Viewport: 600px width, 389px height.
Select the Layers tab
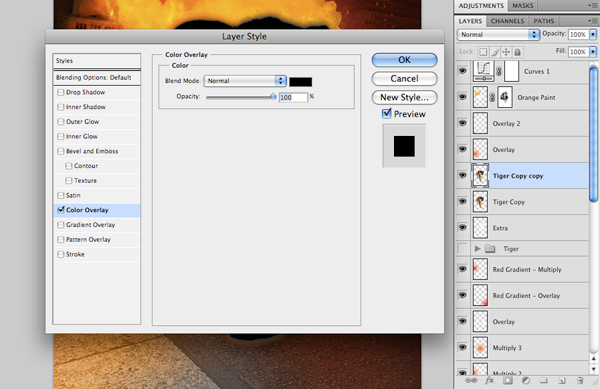coord(470,21)
